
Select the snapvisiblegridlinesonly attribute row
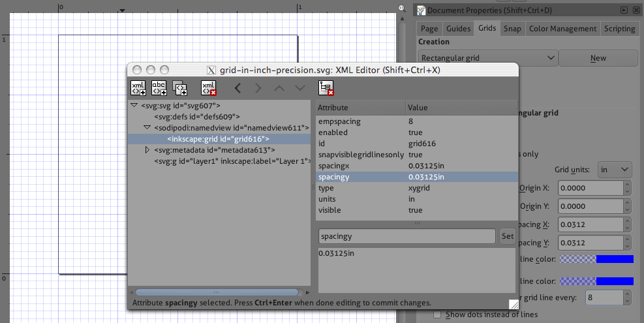[x=417, y=155]
